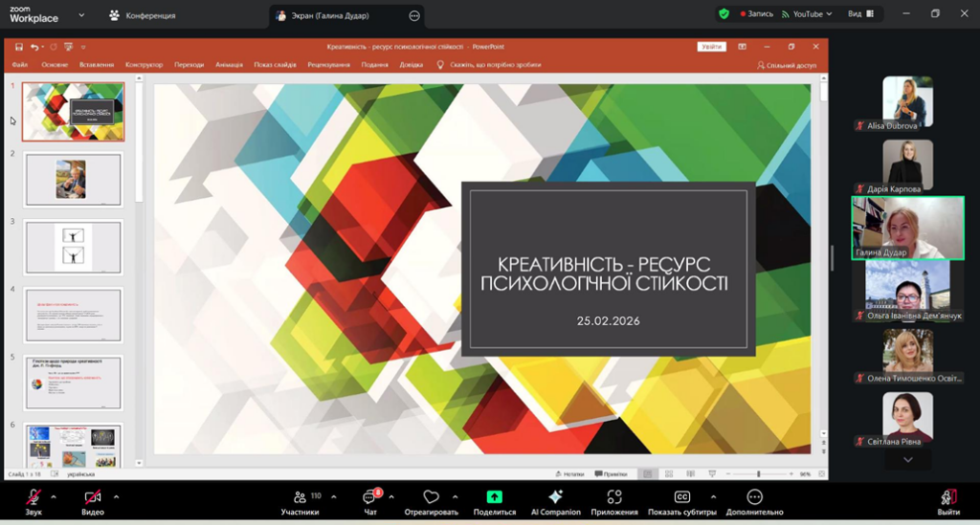This screenshot has width=980, height=525.
Task: Click the green Поделиться share screen icon
Action: 494,497
